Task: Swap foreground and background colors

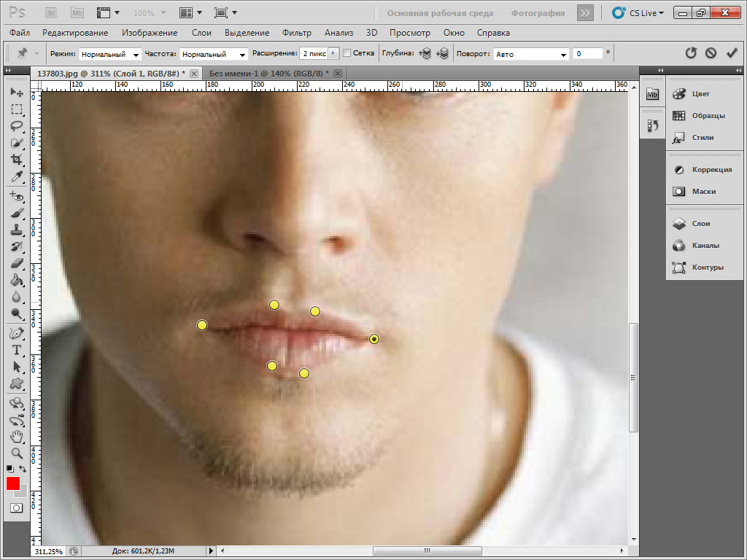Action: point(23,469)
